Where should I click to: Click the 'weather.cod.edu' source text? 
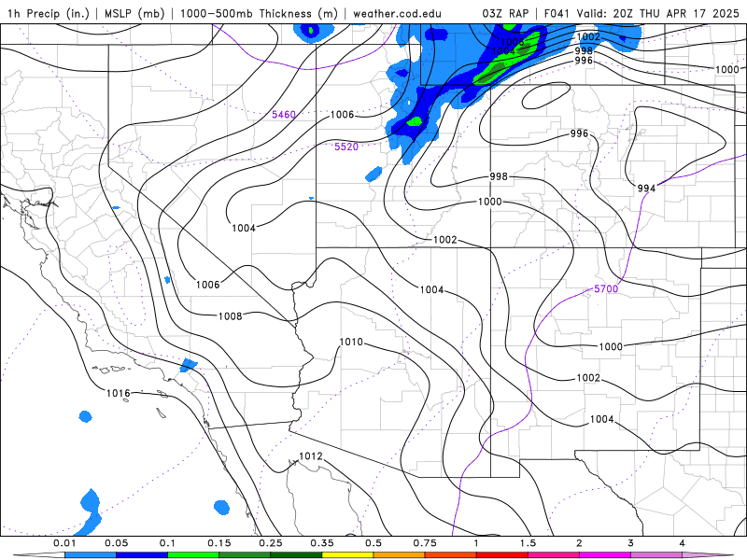(x=397, y=13)
